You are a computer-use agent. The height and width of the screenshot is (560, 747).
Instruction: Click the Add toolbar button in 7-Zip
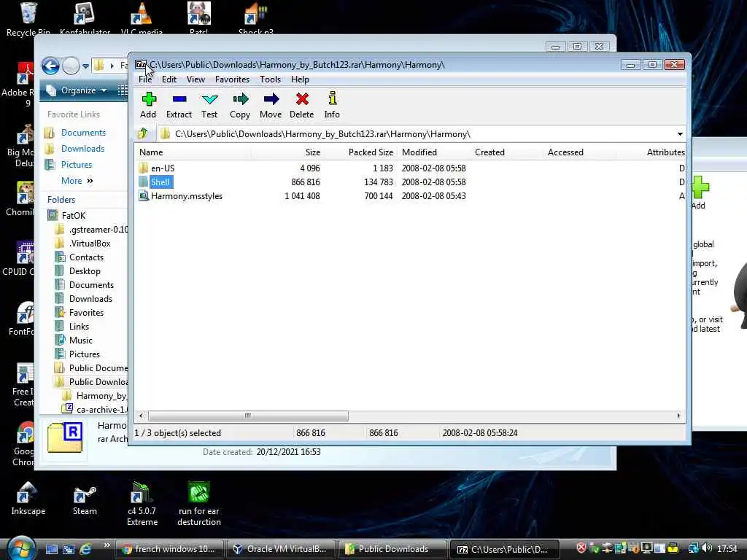click(x=148, y=105)
